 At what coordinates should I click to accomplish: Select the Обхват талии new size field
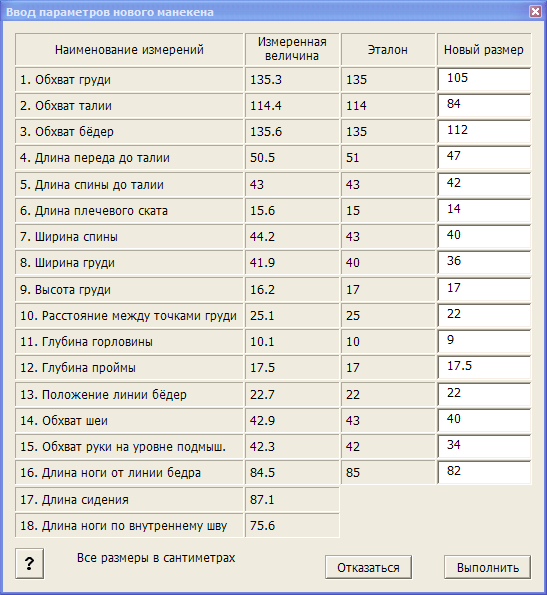pos(484,105)
